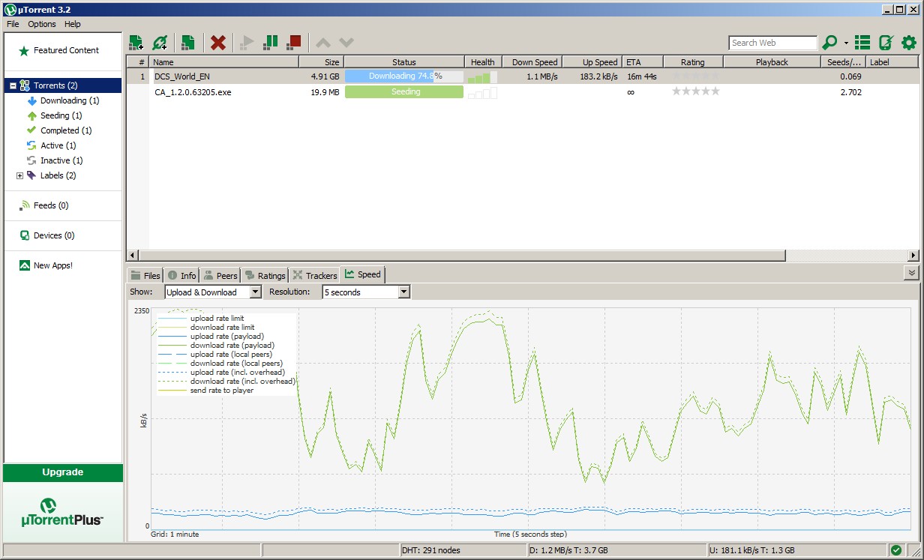The width and height of the screenshot is (924, 560).
Task: Select Torrents (2) category
Action: point(55,85)
